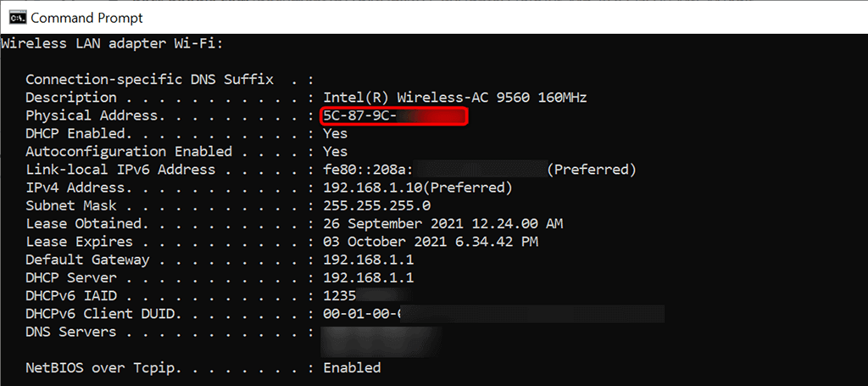Screen dimensions: 868x386
Task: Click the highlighted Physical Address value 5C-87-9C
Action: (395, 116)
